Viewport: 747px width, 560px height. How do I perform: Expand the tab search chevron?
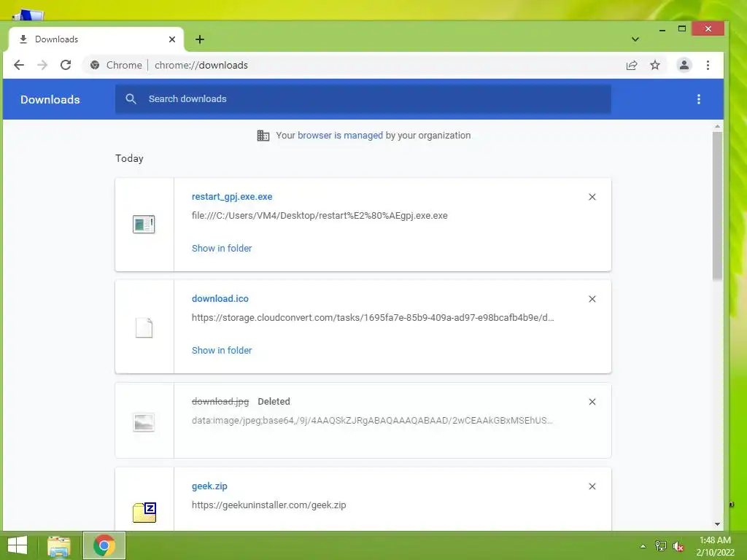[x=635, y=39]
